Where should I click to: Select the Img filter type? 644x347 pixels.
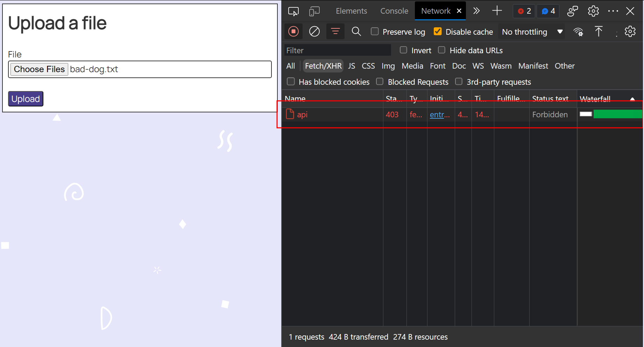(388, 66)
